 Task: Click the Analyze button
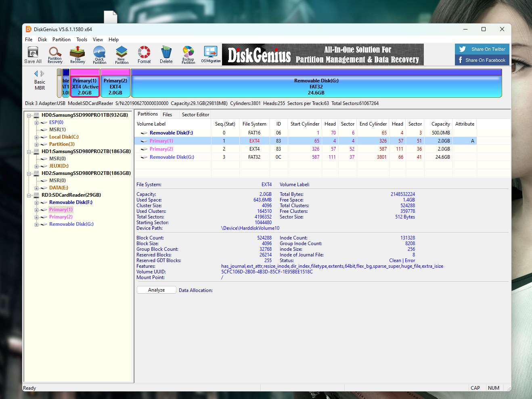(x=156, y=290)
